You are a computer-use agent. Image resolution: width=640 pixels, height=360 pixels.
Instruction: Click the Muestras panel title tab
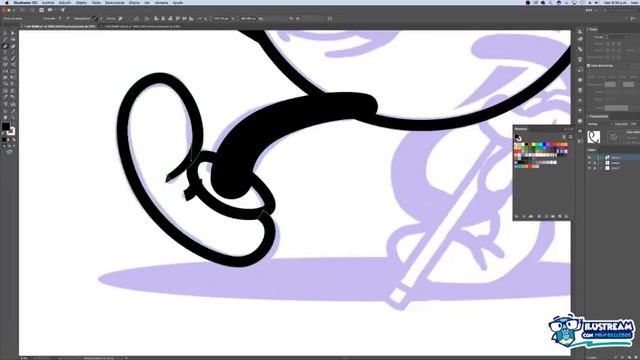pyautogui.click(x=521, y=129)
